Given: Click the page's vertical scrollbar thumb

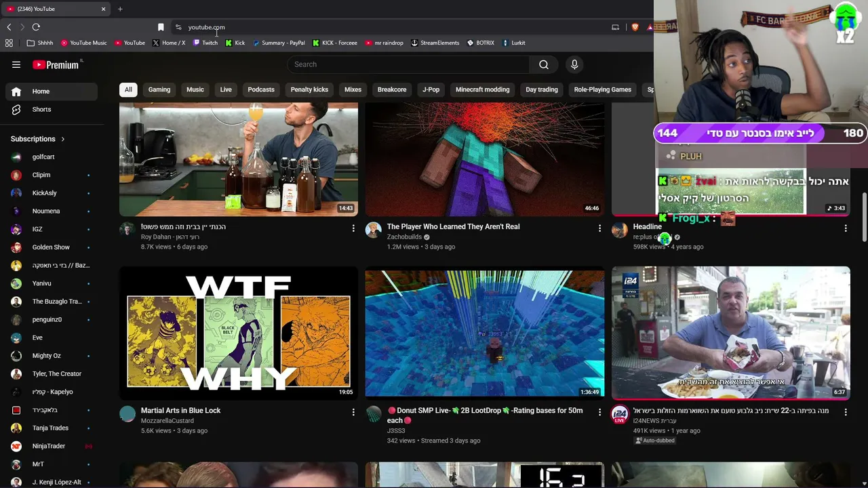Looking at the screenshot, I should coord(865,218).
